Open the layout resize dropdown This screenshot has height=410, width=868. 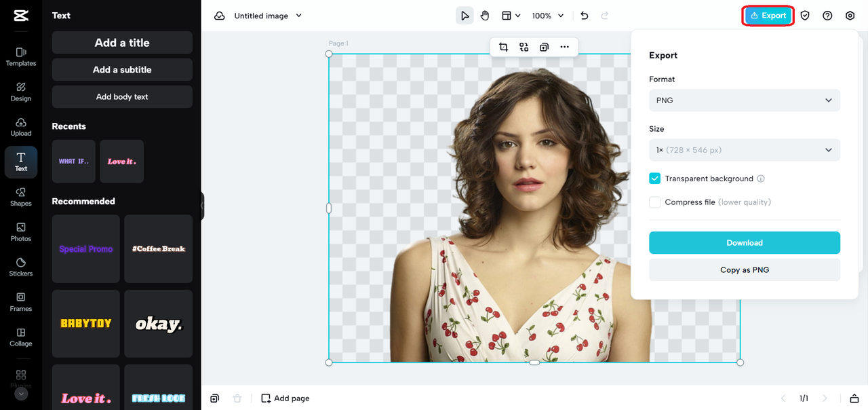click(x=511, y=16)
